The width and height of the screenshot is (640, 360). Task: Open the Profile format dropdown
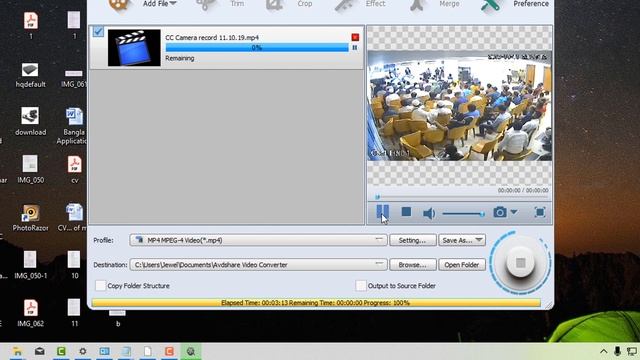point(258,240)
